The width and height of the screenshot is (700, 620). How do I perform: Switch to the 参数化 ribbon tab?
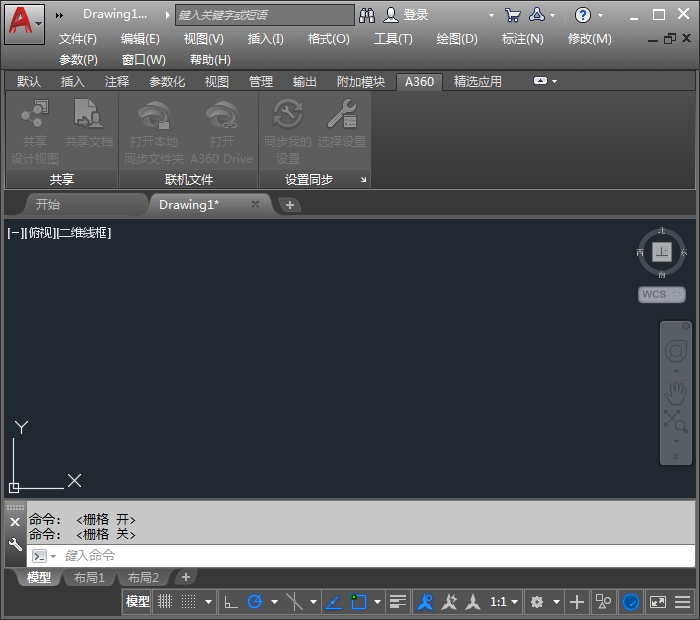(167, 82)
